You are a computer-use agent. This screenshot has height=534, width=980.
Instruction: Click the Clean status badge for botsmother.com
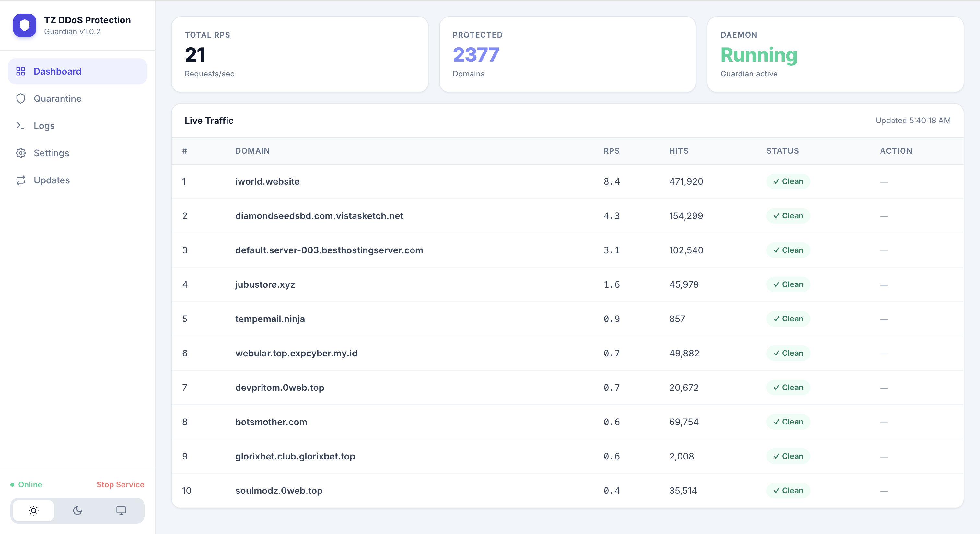coord(788,422)
